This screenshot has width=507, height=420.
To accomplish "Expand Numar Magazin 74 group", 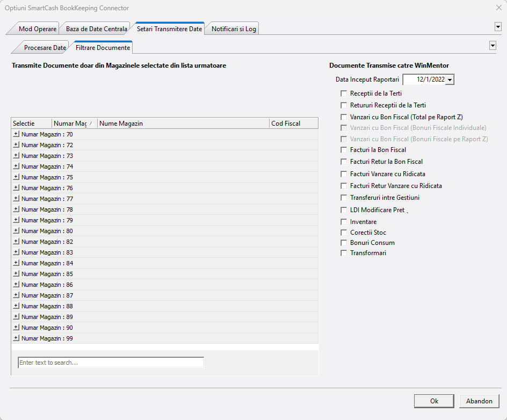I will tap(16, 166).
